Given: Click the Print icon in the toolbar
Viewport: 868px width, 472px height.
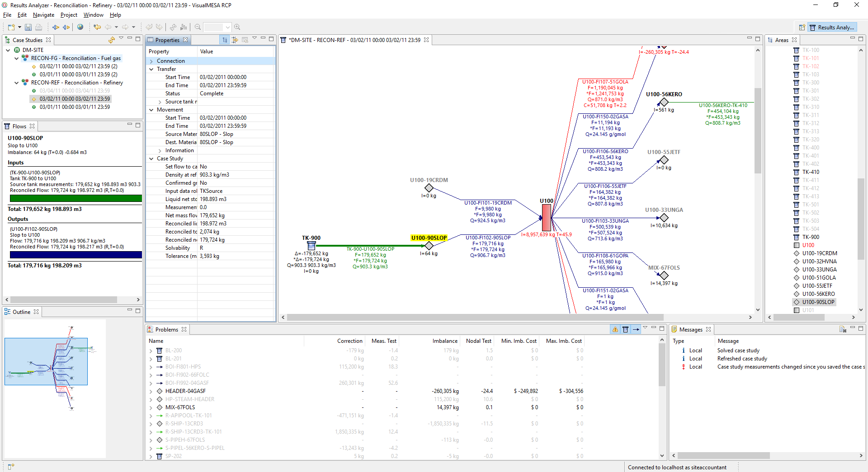Looking at the screenshot, I should coord(38,27).
